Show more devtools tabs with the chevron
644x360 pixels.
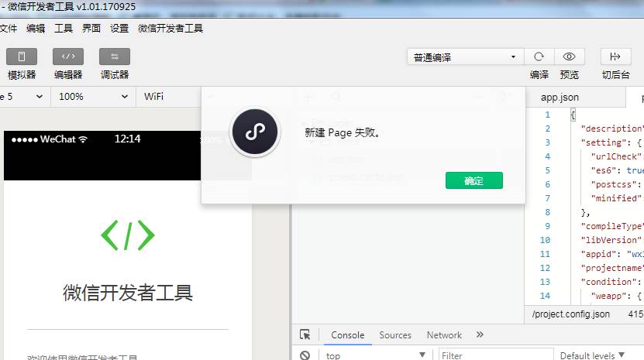click(x=480, y=335)
